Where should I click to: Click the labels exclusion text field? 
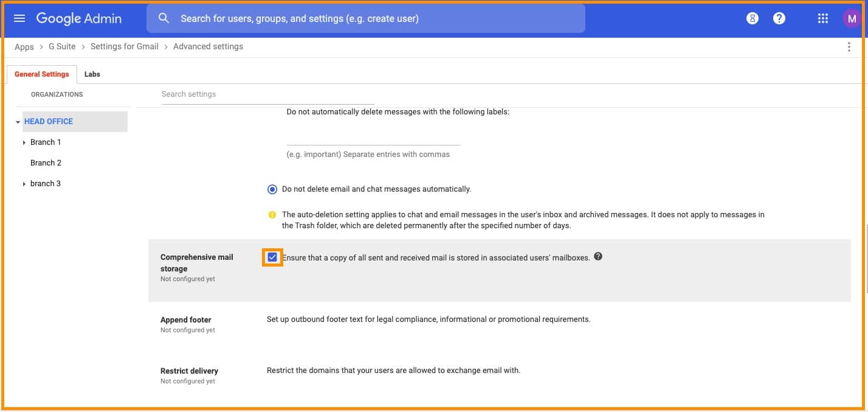tap(373, 137)
